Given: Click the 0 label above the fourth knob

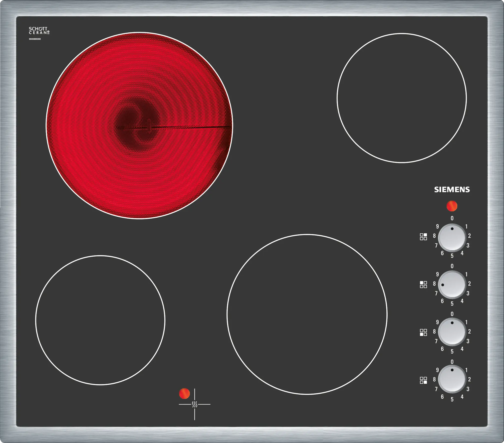Looking at the screenshot, I should click(452, 362).
